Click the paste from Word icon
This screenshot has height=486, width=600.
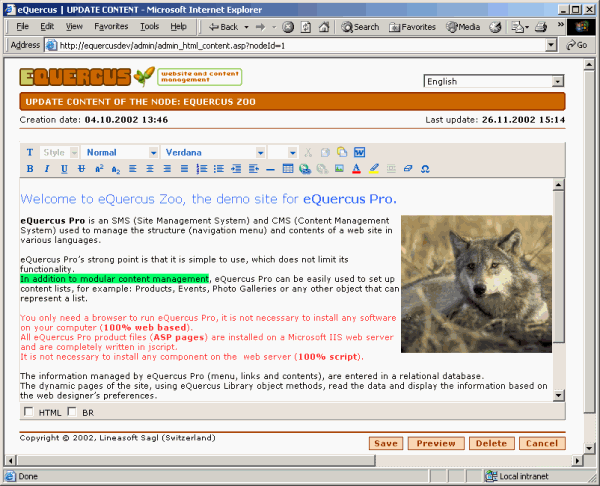point(359,152)
